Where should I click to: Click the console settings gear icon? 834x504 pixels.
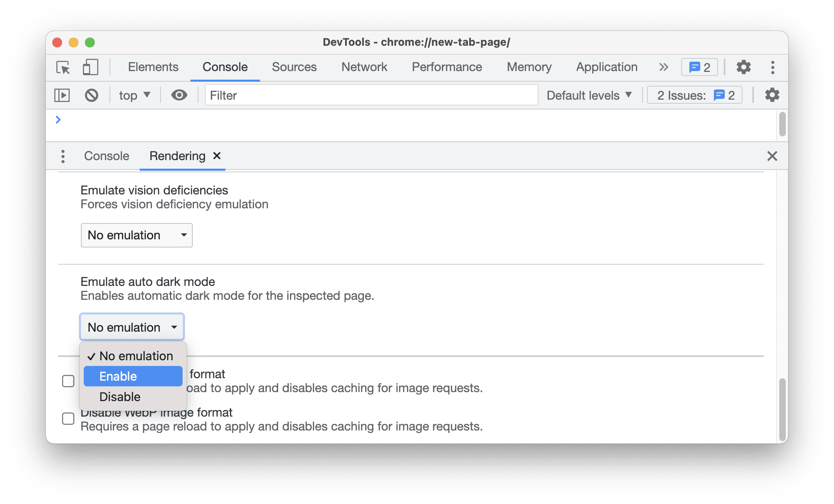[771, 95]
